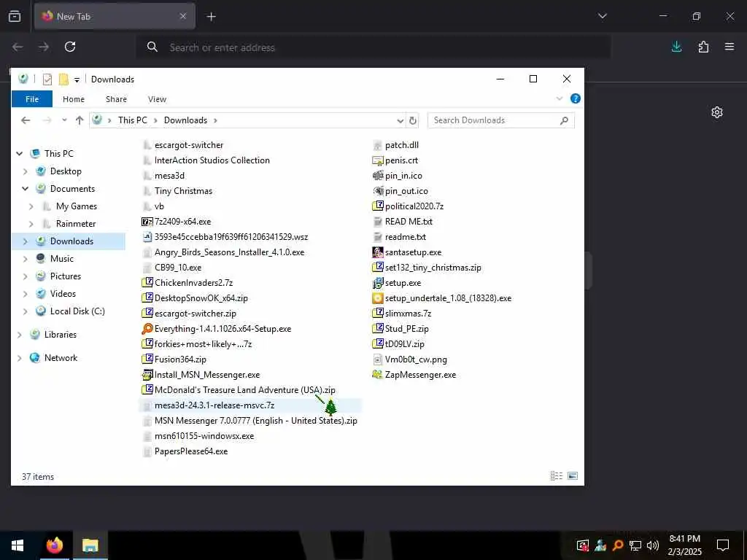This screenshot has height=560, width=747.
Task: Open a new Firefox tab plus button
Action: click(211, 17)
